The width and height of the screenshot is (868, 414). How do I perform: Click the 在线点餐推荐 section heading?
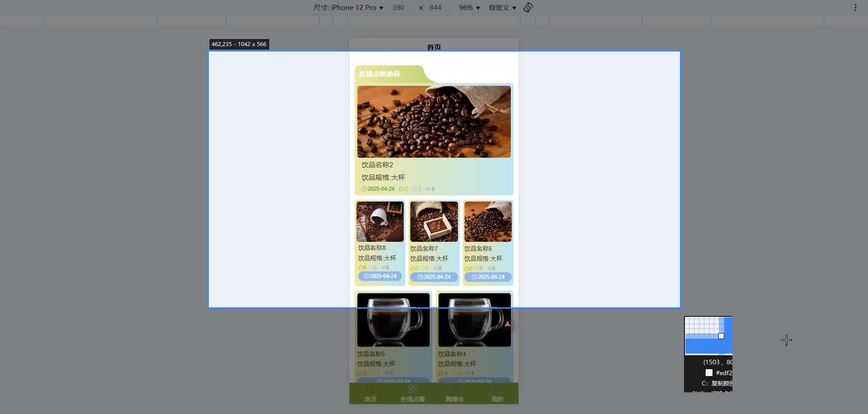[x=380, y=74]
